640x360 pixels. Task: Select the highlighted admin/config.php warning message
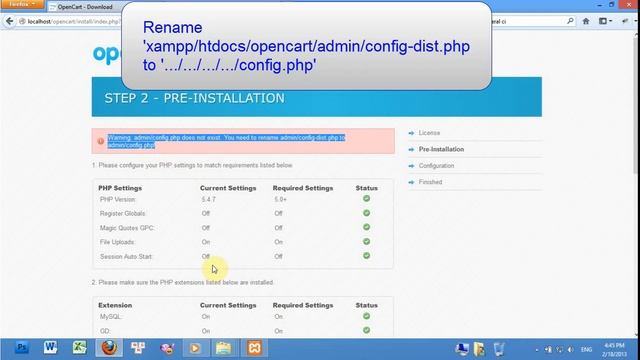pyautogui.click(x=226, y=141)
